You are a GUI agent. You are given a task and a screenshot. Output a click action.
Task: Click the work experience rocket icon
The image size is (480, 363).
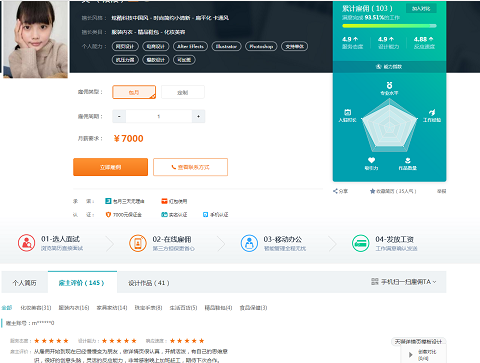(x=432, y=112)
